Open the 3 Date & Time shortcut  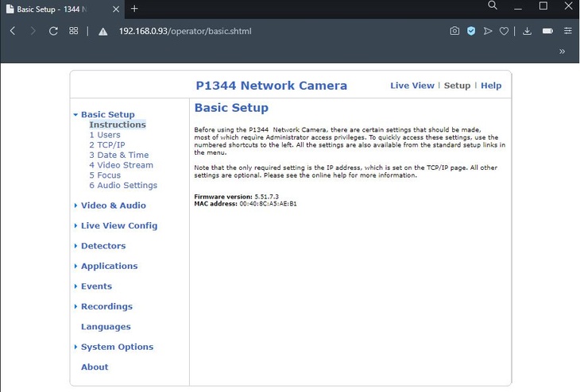[x=118, y=155]
